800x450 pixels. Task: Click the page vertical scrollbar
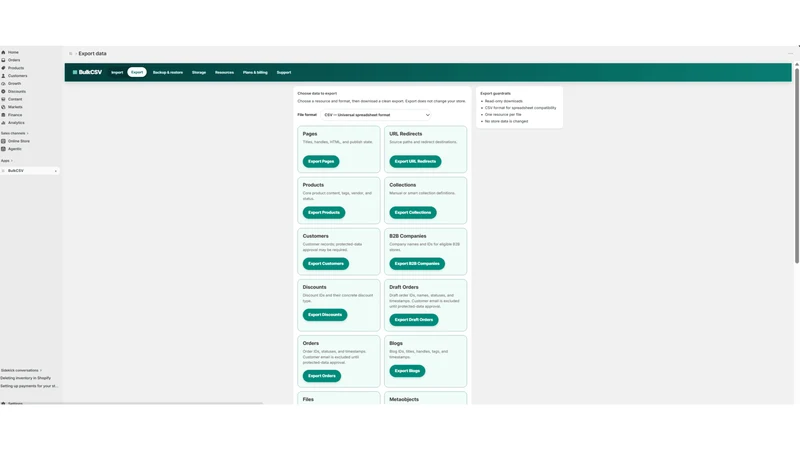796,166
